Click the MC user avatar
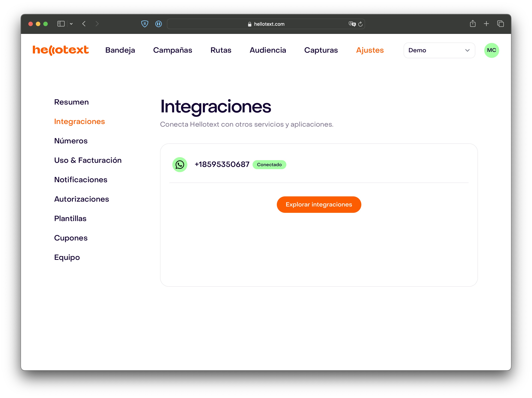The image size is (532, 398). click(x=491, y=50)
